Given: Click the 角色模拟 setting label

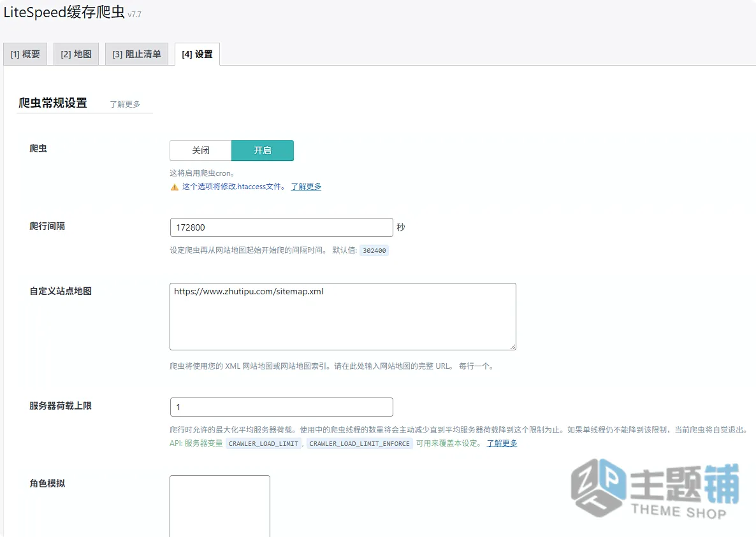Looking at the screenshot, I should tap(47, 483).
